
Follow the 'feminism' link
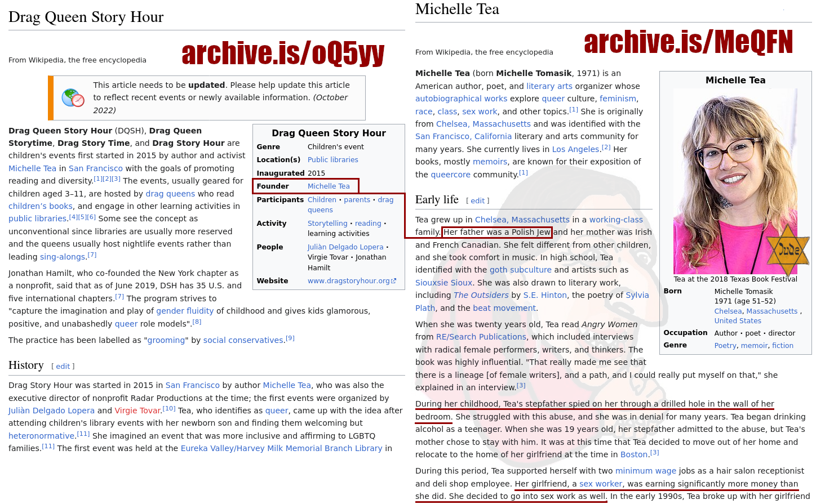[x=618, y=99]
